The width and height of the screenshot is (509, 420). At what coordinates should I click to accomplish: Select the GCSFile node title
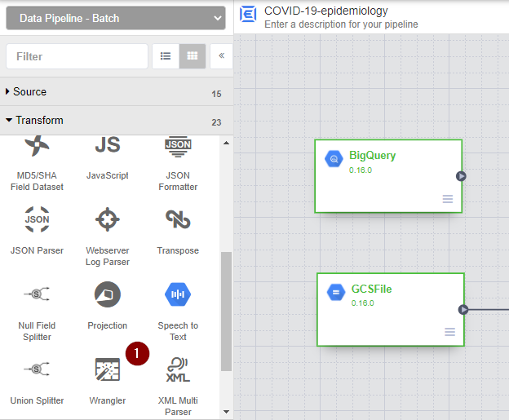371,289
